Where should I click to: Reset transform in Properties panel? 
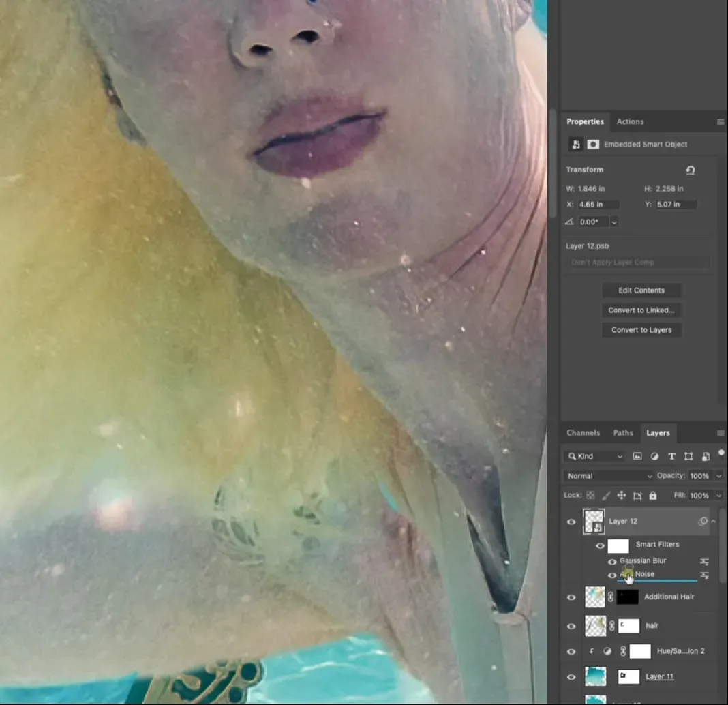click(690, 170)
